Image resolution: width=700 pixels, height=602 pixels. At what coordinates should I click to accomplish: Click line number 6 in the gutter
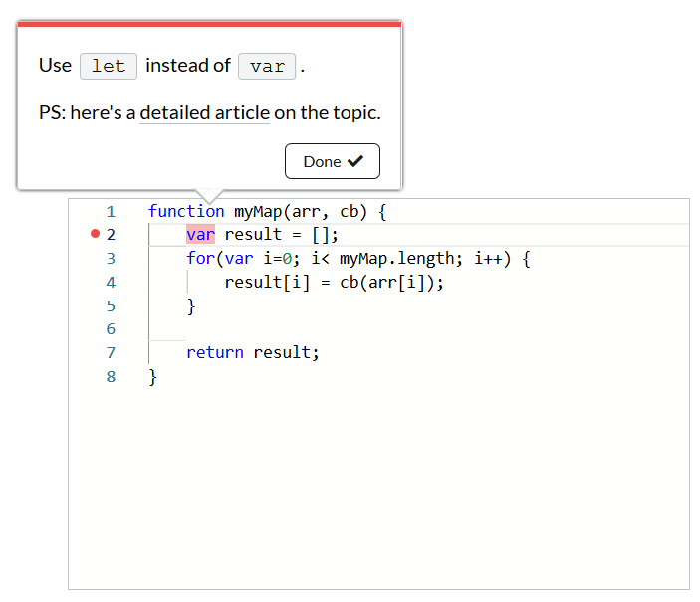coord(111,329)
